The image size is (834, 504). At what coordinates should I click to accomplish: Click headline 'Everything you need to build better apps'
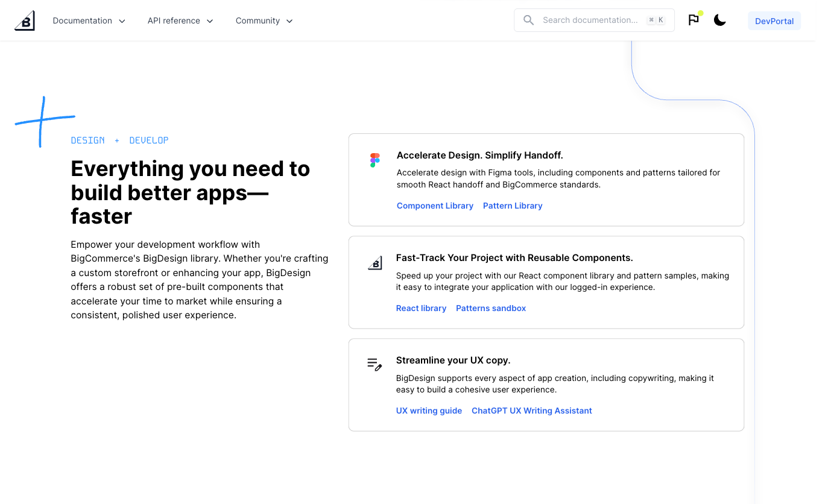pos(191,192)
